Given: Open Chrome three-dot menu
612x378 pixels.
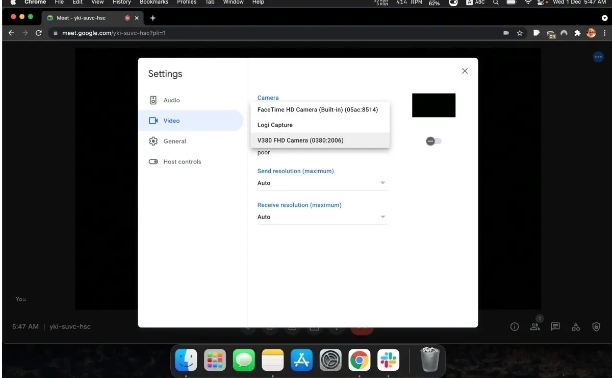Looking at the screenshot, I should (604, 33).
